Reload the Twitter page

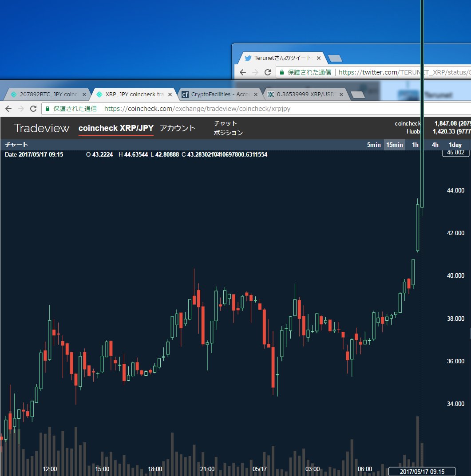(267, 72)
